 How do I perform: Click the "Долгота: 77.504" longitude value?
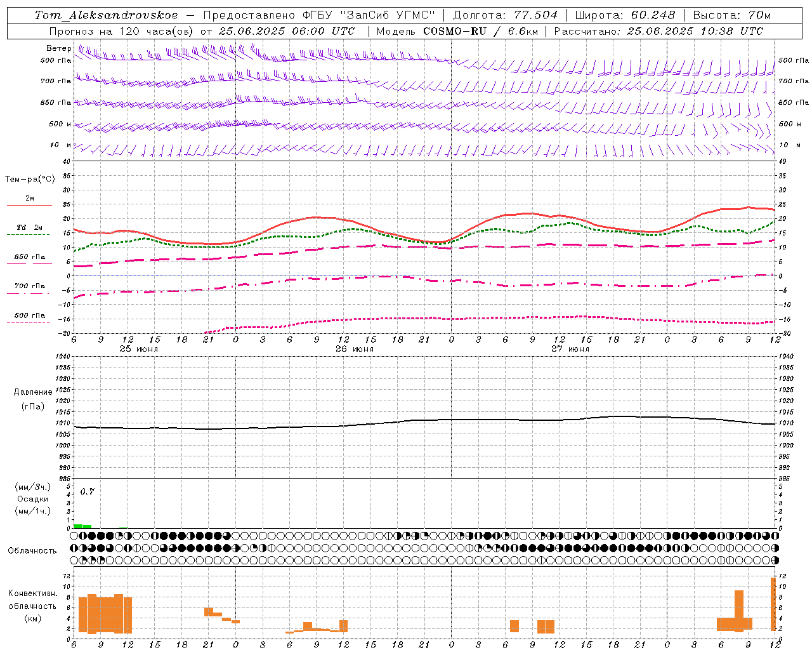point(506,15)
